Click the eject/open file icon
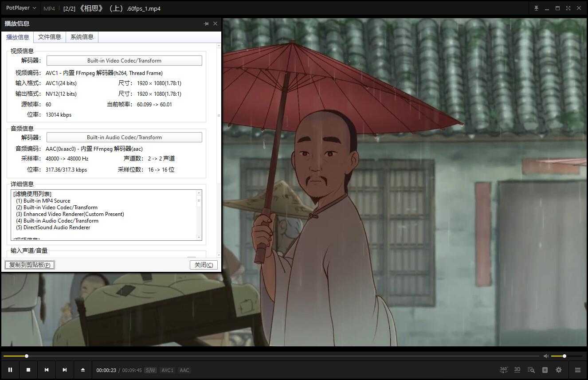This screenshot has height=380, width=588. (82, 370)
